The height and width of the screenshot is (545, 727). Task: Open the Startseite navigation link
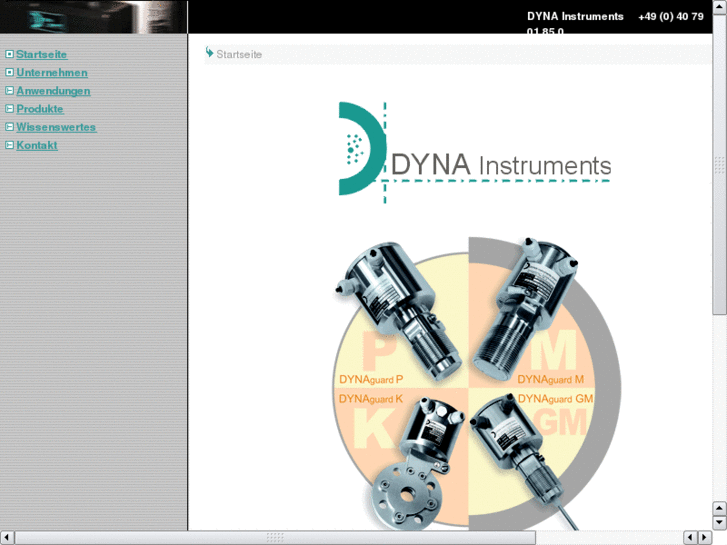click(x=42, y=55)
